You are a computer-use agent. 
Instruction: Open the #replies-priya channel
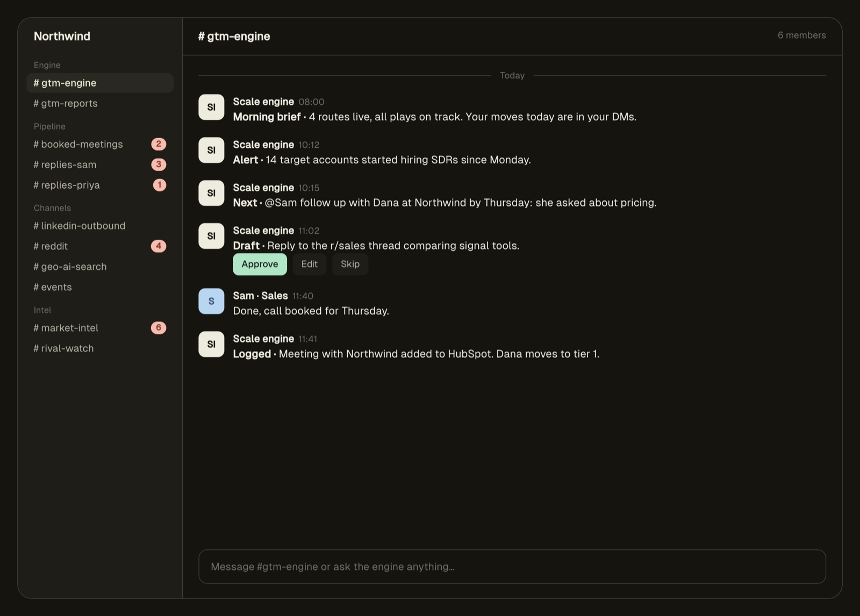[100, 185]
